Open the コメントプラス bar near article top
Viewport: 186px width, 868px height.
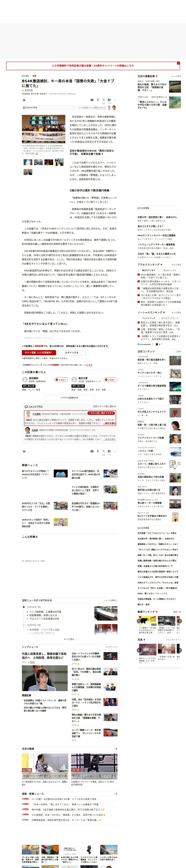[x=70, y=108]
